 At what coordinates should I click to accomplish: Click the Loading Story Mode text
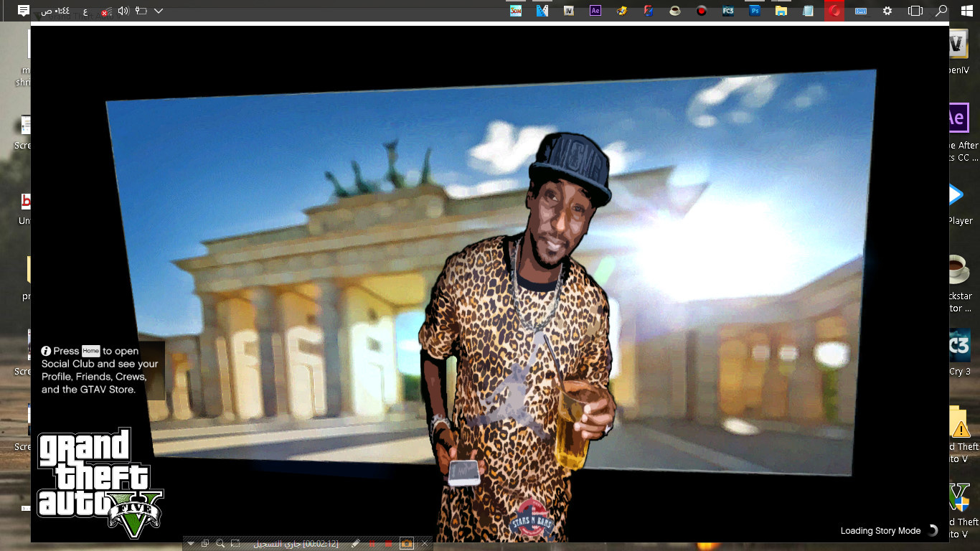[x=880, y=531]
